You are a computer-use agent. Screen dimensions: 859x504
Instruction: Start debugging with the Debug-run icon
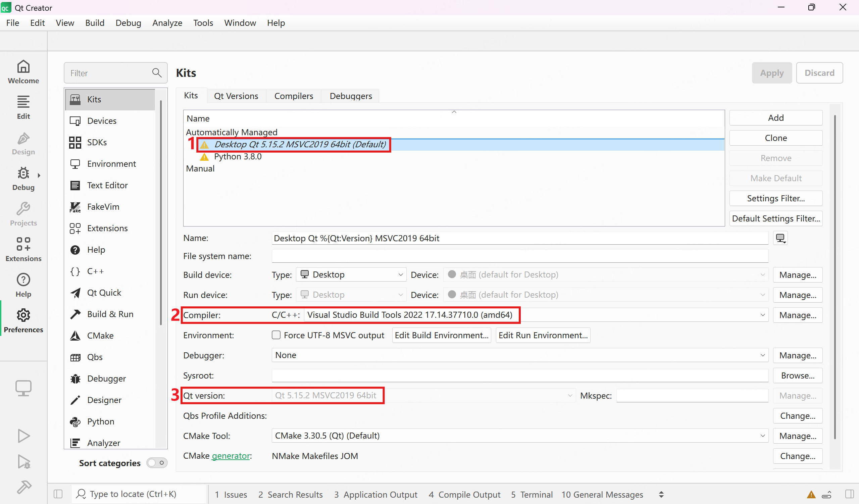pos(23,462)
